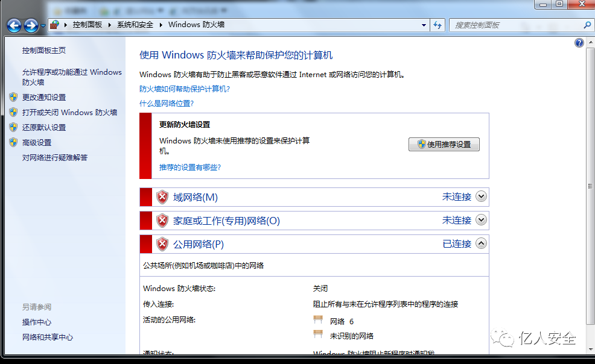Open the recent pages dropdown beside Forward
The image size is (595, 364).
tap(43, 26)
